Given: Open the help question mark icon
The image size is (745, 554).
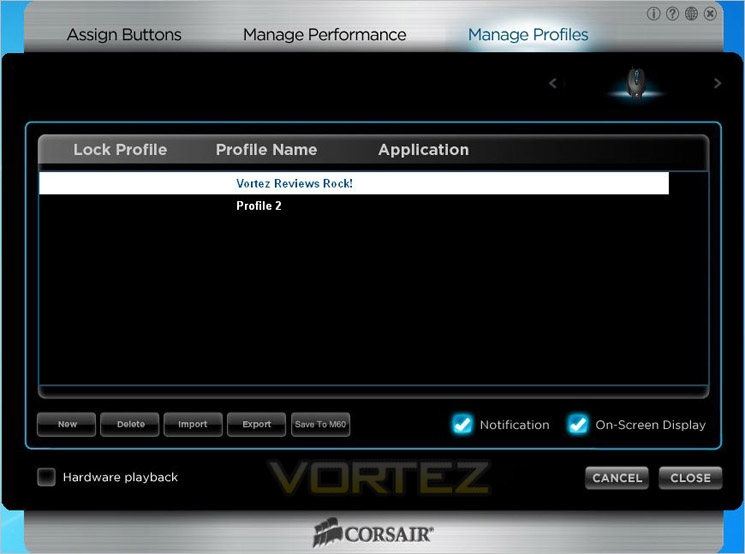Looking at the screenshot, I should [672, 14].
